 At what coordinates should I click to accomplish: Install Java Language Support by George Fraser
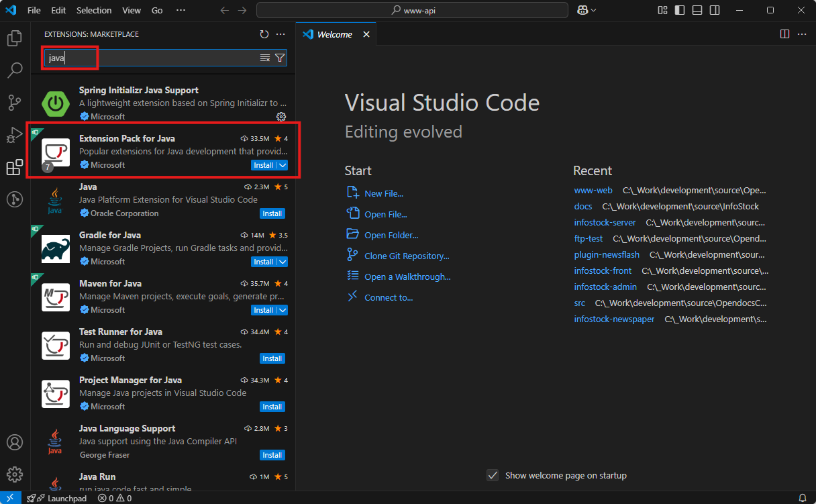pos(272,455)
